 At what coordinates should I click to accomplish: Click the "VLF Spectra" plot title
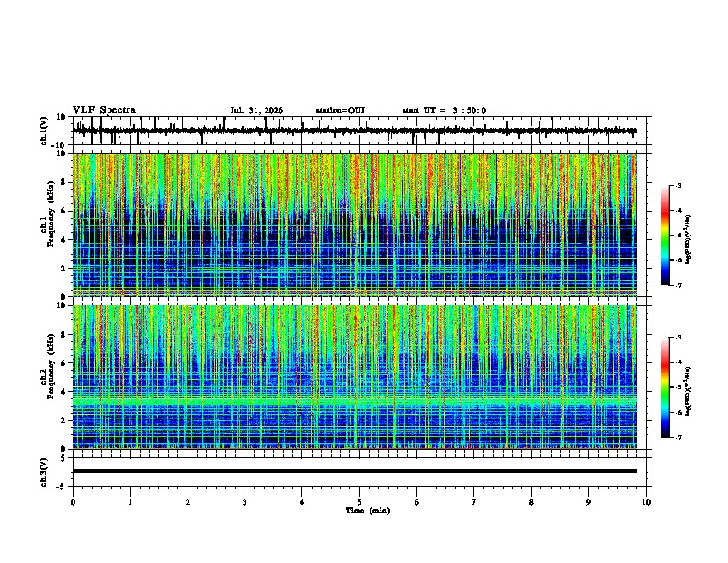(104, 110)
